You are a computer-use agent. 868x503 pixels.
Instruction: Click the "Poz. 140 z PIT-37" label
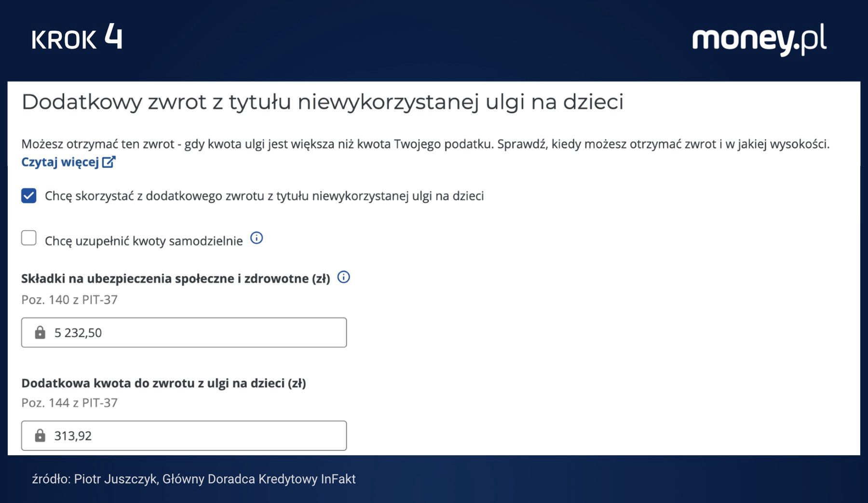pyautogui.click(x=69, y=300)
